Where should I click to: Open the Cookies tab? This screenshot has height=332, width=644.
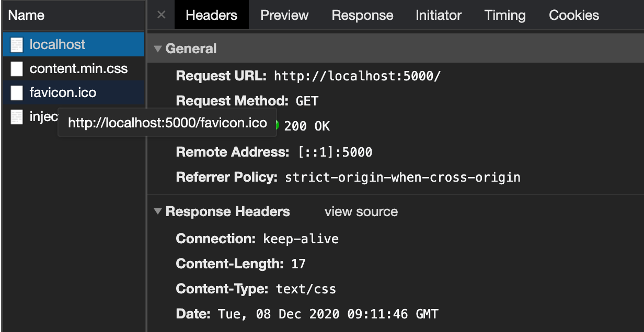[573, 15]
